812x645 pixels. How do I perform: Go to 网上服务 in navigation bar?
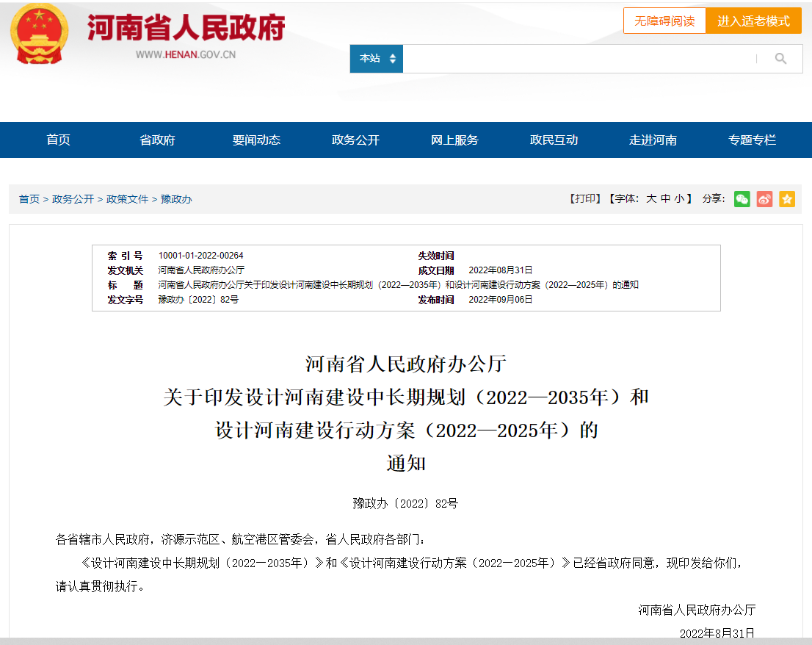454,140
